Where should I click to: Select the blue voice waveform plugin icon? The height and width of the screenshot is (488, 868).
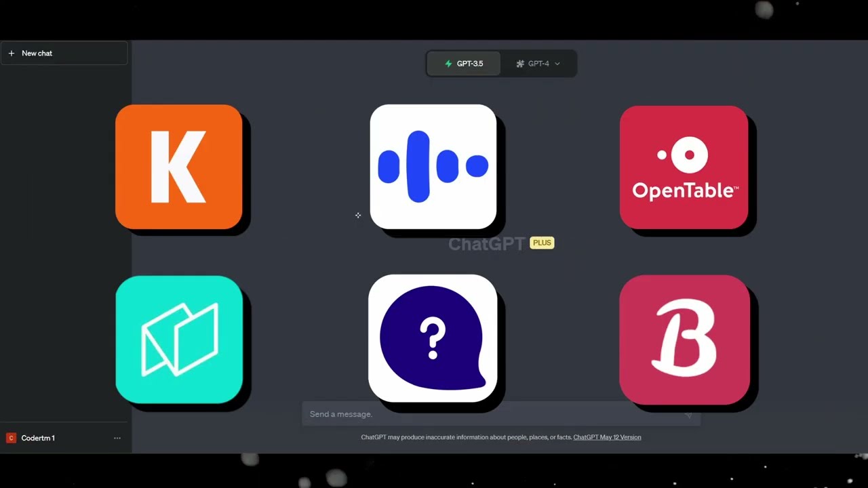tap(433, 167)
